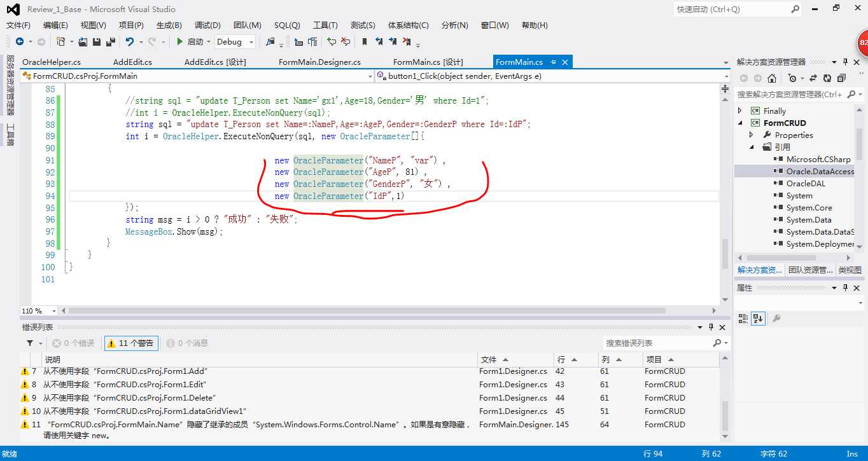The image size is (868, 461).
Task: Toggle the 0 errors filter button
Action: point(73,343)
